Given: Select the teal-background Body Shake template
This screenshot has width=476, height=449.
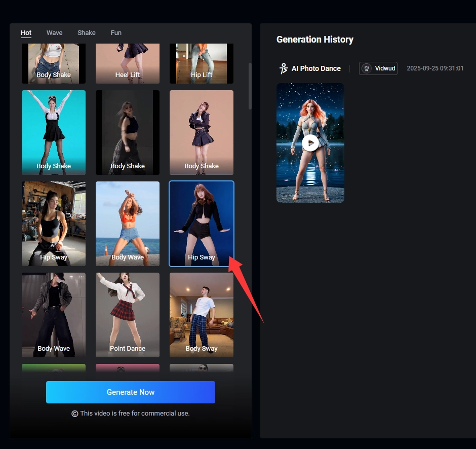Looking at the screenshot, I should (x=53, y=132).
